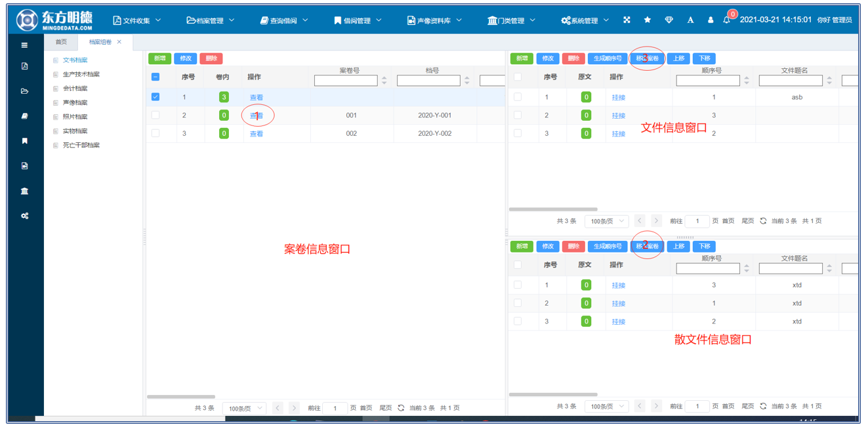This screenshot has width=868, height=431.
Task: Check the checkbox for case row 2
Action: pos(155,115)
